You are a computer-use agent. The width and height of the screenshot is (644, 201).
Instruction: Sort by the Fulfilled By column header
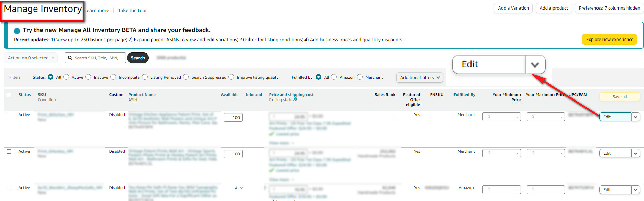(464, 95)
